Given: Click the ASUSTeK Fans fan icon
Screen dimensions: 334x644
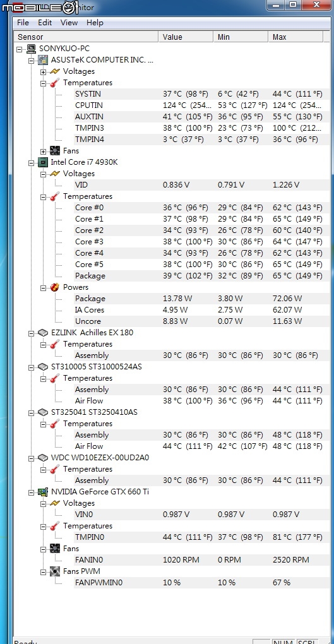Looking at the screenshot, I should (x=55, y=151).
